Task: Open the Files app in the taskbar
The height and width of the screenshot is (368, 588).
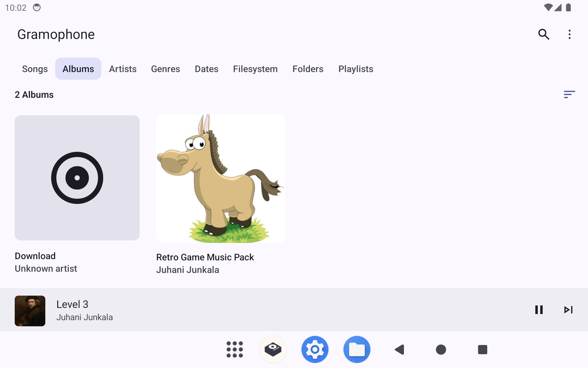Action: coord(357,349)
